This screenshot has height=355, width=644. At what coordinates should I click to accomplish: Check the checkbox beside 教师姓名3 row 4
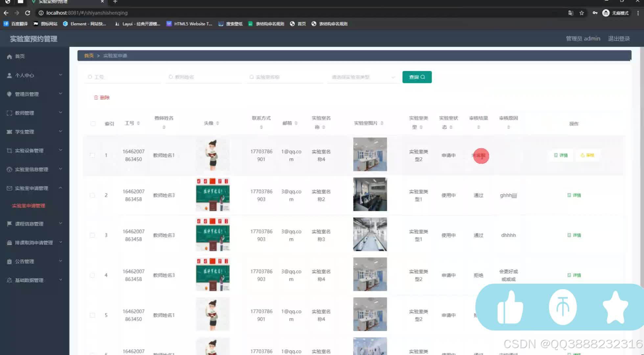coord(93,275)
